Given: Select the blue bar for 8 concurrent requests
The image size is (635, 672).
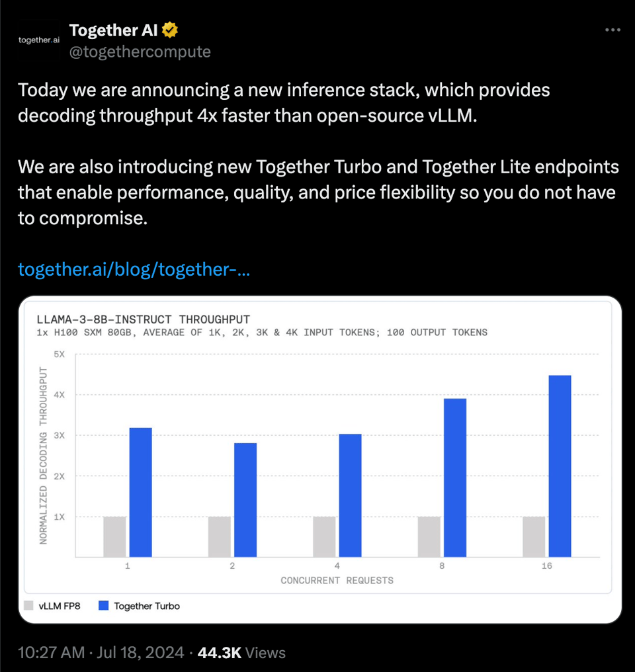Looking at the screenshot, I should (455, 477).
